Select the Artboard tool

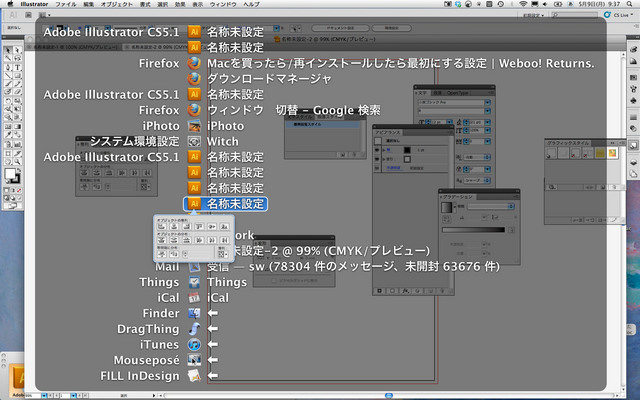point(8,153)
